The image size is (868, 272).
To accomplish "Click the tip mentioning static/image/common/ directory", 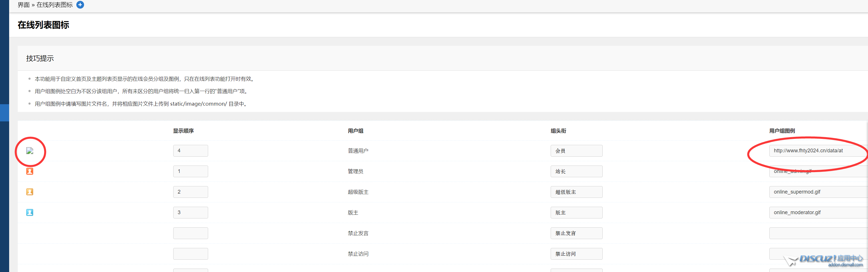I will point(142,104).
